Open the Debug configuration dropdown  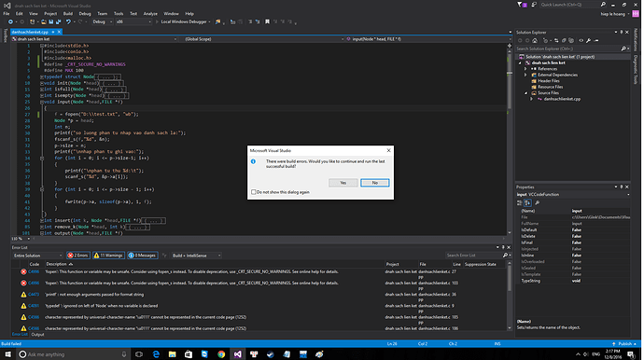(x=103, y=21)
